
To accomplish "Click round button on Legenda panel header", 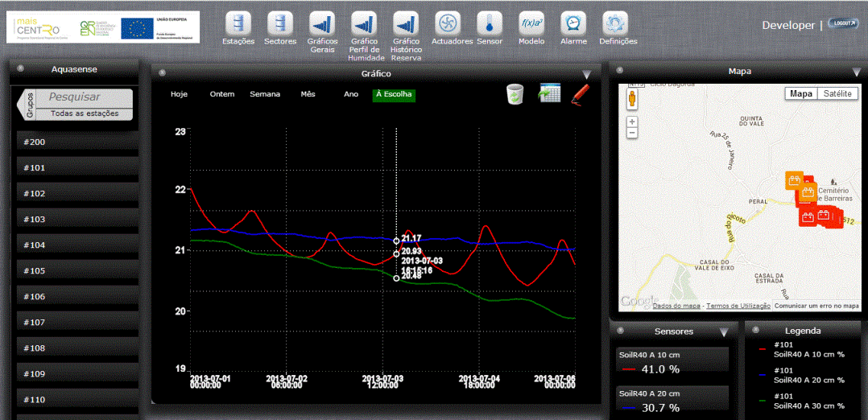I will 755,331.
